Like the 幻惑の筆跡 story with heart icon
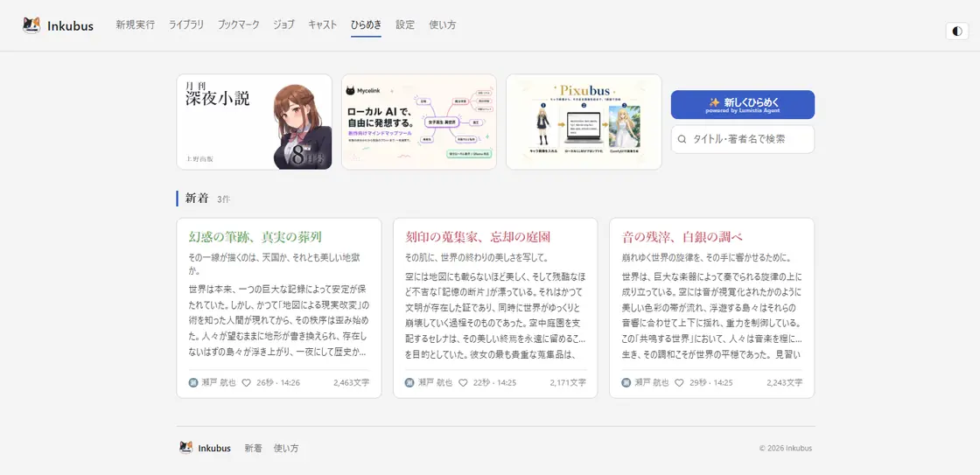980x475 pixels. [x=246, y=382]
